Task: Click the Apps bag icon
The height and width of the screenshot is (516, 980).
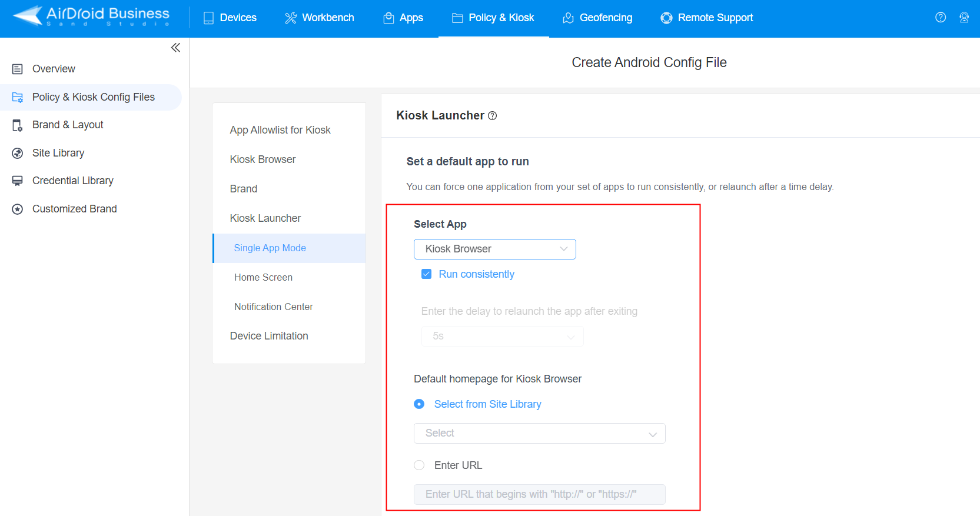Action: click(388, 18)
